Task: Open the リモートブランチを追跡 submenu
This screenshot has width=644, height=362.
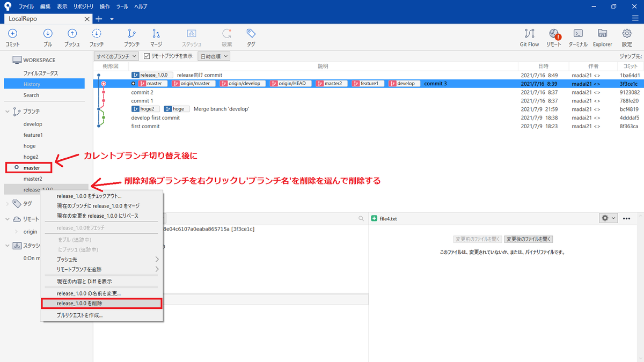Action: pos(101,269)
